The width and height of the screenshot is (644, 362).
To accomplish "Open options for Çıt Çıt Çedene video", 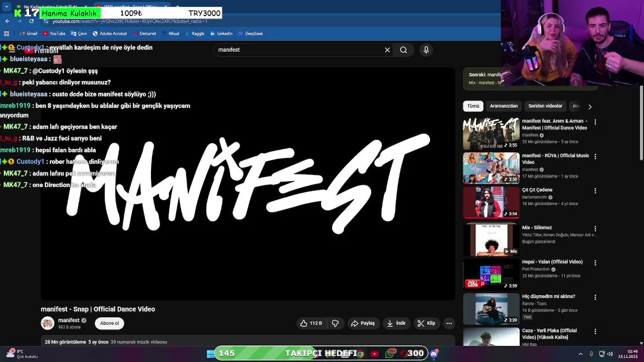I will [595, 191].
